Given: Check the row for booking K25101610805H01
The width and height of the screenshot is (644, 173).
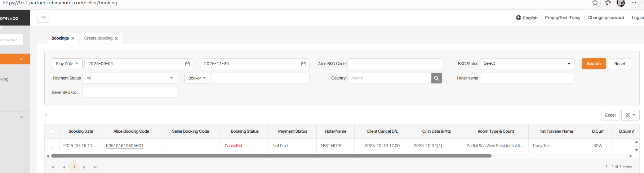Looking at the screenshot, I should pos(52,146).
